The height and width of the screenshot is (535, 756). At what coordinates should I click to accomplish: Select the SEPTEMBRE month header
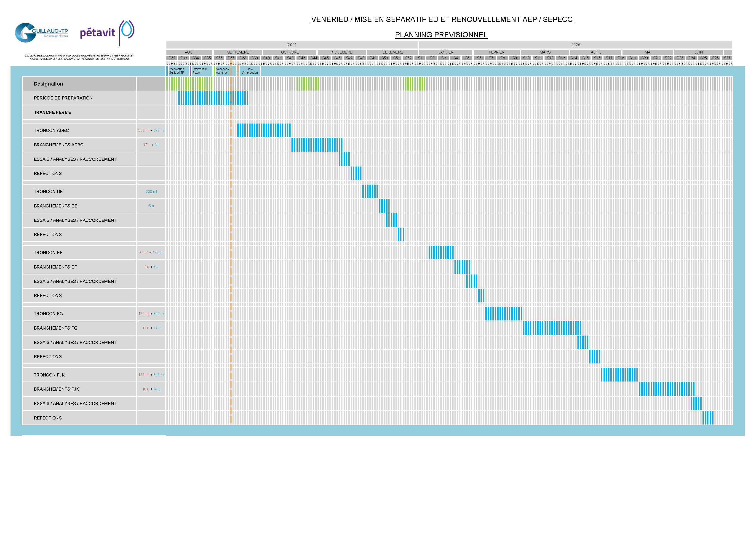click(238, 52)
